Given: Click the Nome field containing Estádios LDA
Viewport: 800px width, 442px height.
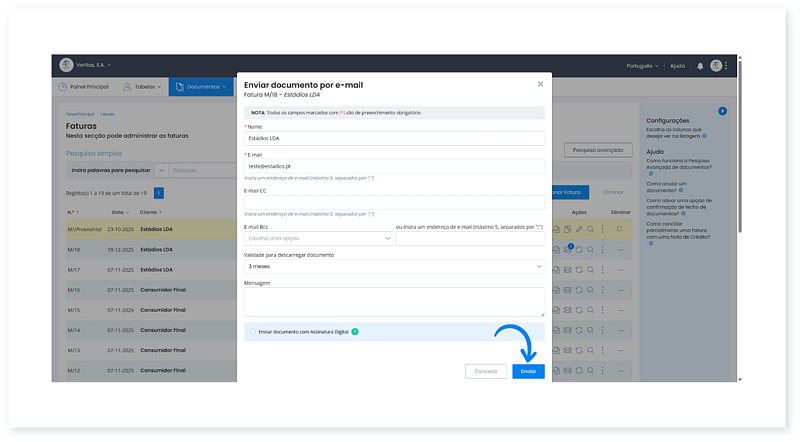Looking at the screenshot, I should pyautogui.click(x=394, y=138).
